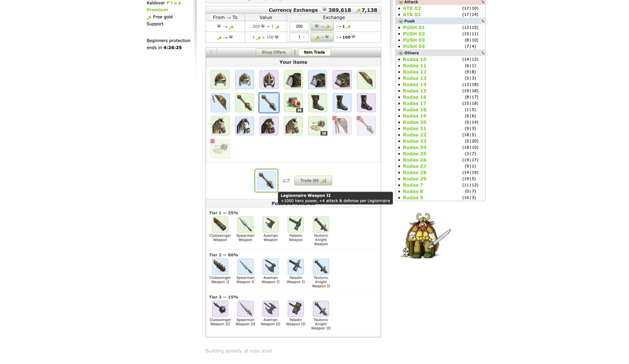The width and height of the screenshot is (629, 364).
Task: Click the Tier 1 Clubswinger Weapon reward
Action: 220,224
